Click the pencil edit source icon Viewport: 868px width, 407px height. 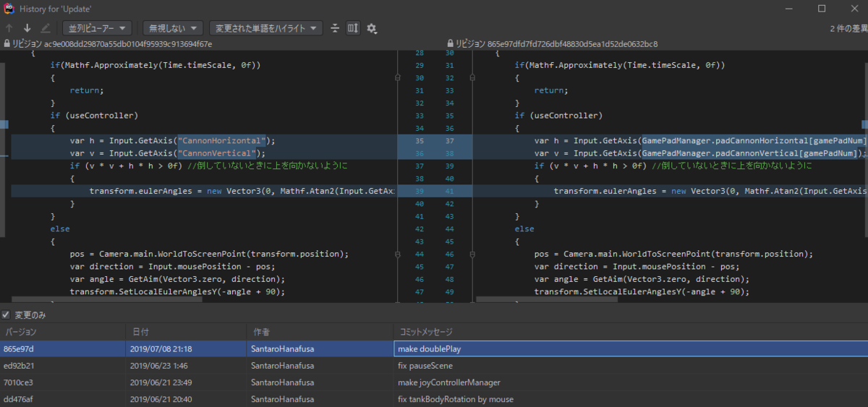point(46,28)
